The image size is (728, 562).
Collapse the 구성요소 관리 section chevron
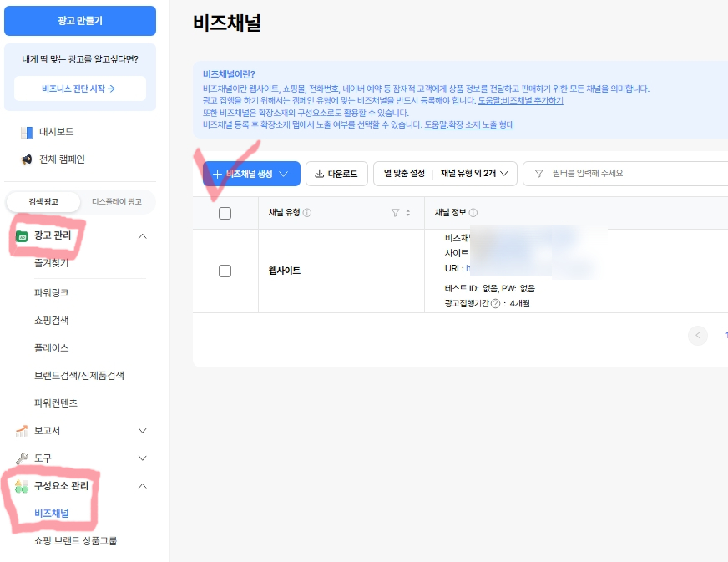pyautogui.click(x=143, y=486)
